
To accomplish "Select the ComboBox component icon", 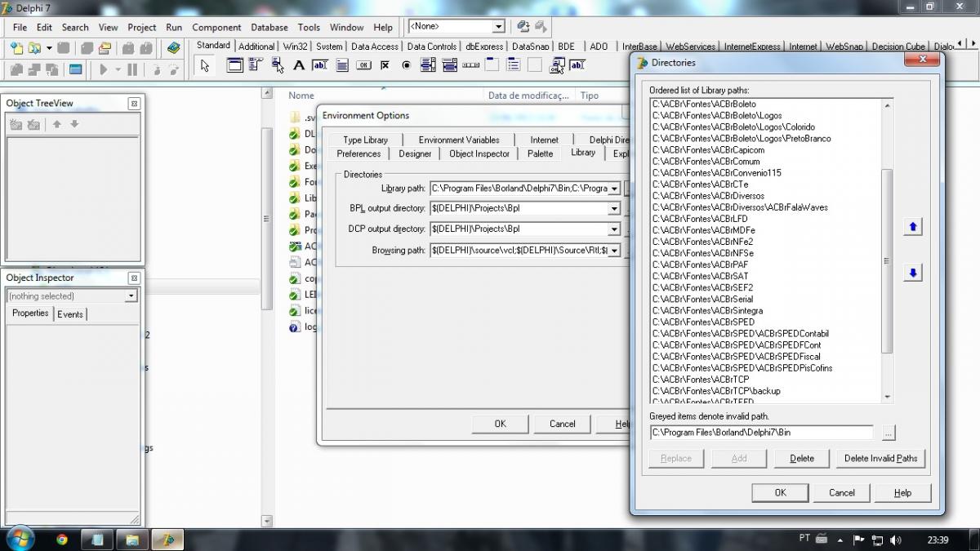I will [449, 65].
